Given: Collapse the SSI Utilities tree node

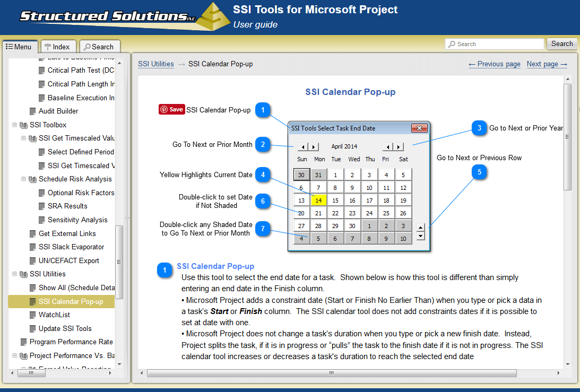Looking at the screenshot, I should pyautogui.click(x=14, y=274).
